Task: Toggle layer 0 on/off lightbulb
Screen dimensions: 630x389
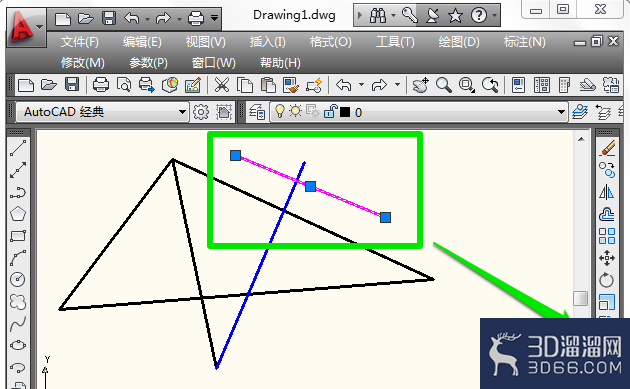Action: tap(280, 111)
